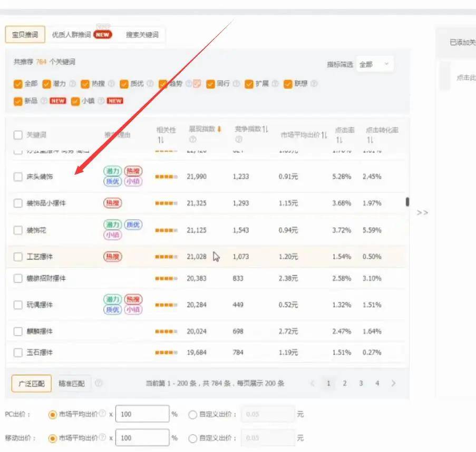This screenshot has width=476, height=452.
Task: Toggle the select-all 关键词 header checkbox
Action: pos(18,135)
